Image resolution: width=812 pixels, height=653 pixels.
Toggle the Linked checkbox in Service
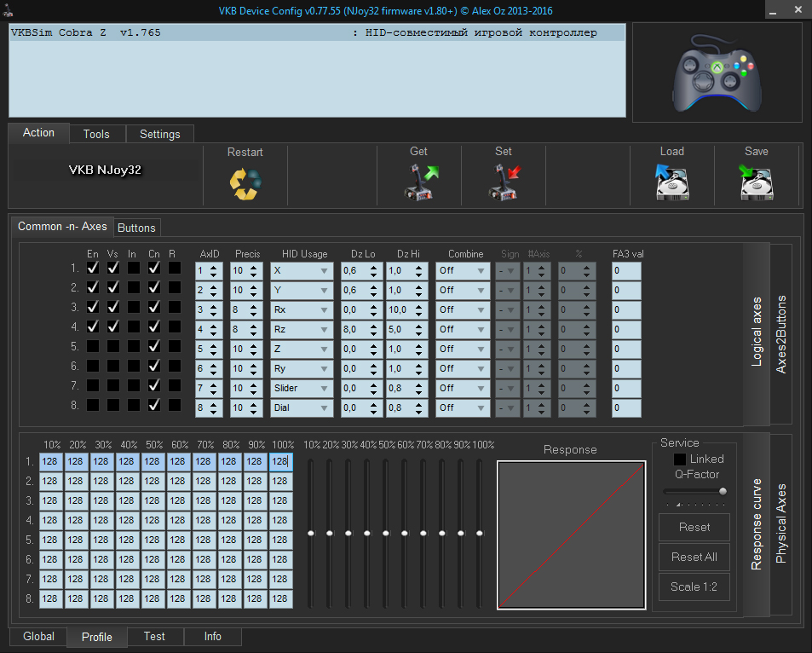tap(679, 459)
